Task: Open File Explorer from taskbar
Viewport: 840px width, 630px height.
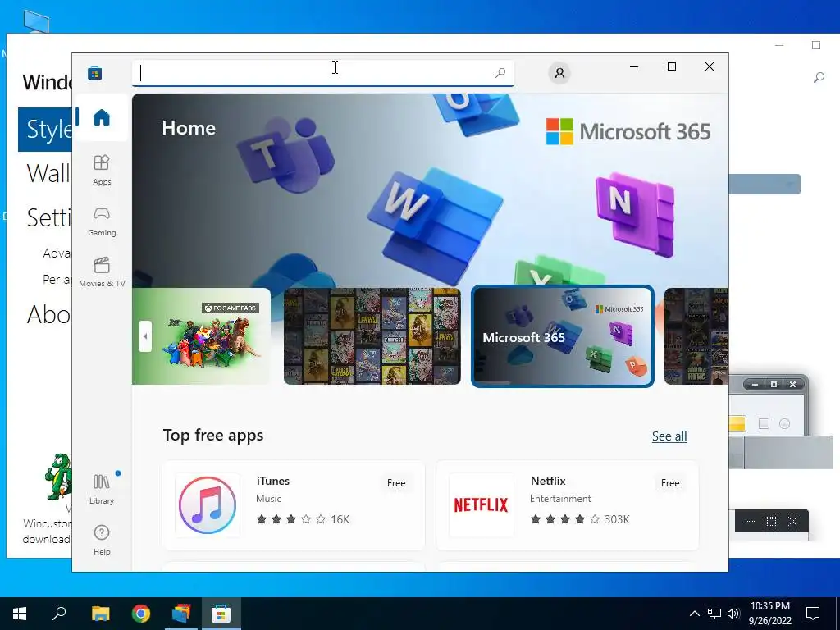Action: pos(100,614)
